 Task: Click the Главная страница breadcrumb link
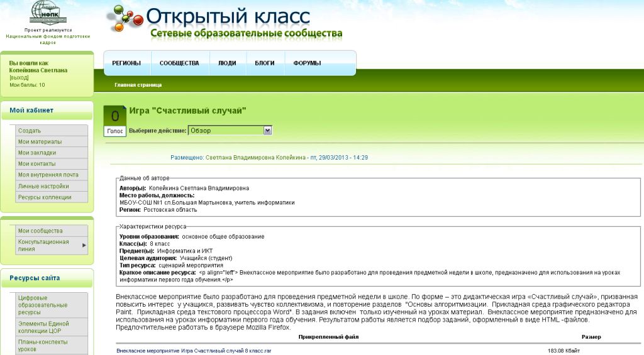click(x=138, y=85)
